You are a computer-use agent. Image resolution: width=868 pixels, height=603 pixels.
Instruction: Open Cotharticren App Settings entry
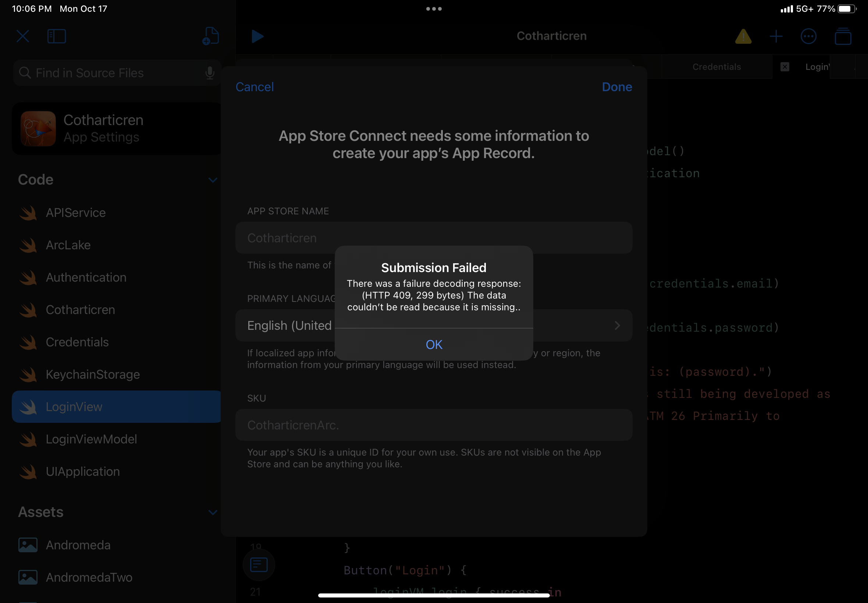pos(116,128)
